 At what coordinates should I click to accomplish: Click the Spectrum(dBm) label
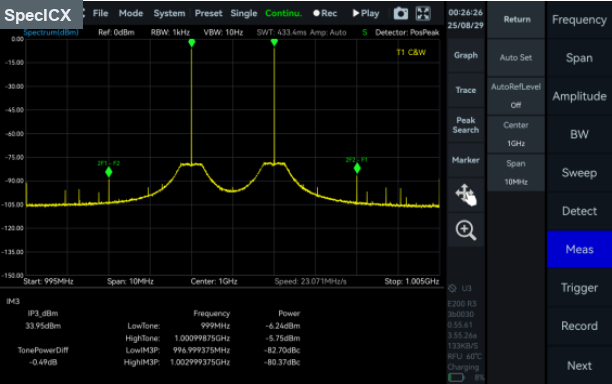coord(51,33)
